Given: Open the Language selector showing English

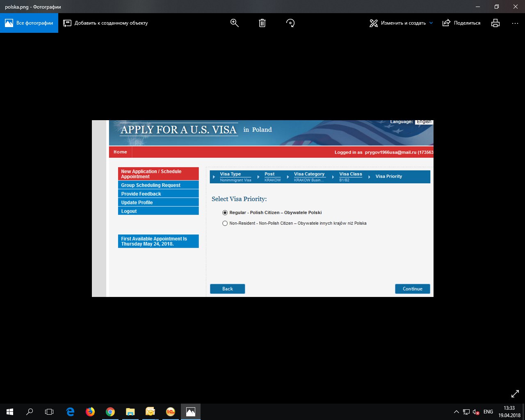Looking at the screenshot, I should tap(424, 122).
